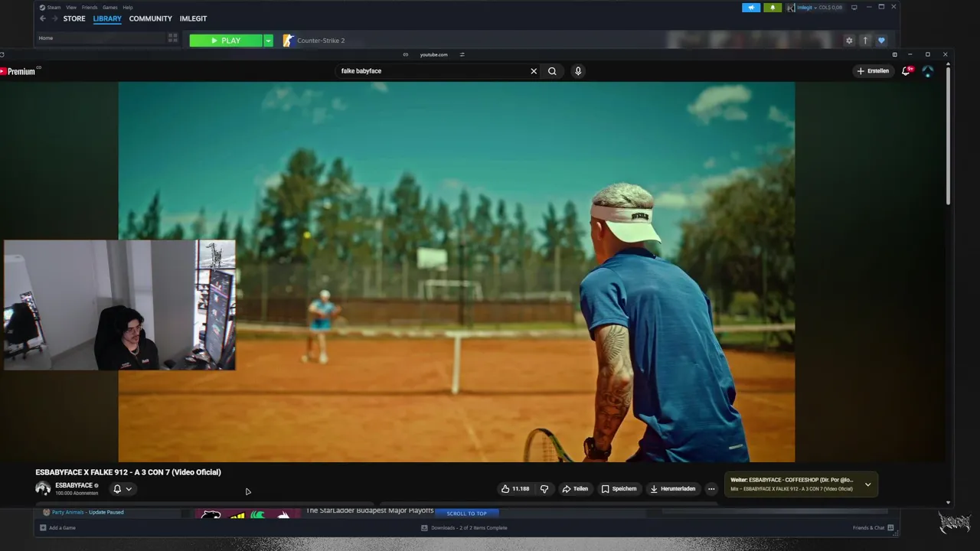Click the Weiter: ESBABYFACE - COFFEESHOP text
This screenshot has height=551, width=980.
point(792,480)
